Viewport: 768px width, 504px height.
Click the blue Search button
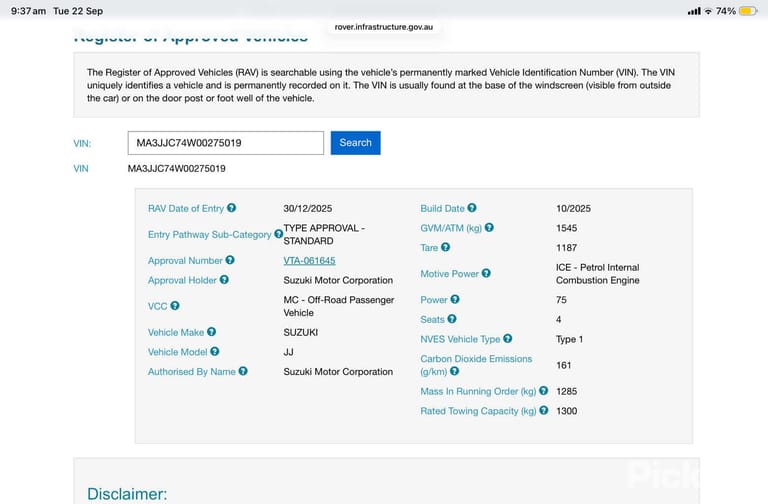point(356,143)
